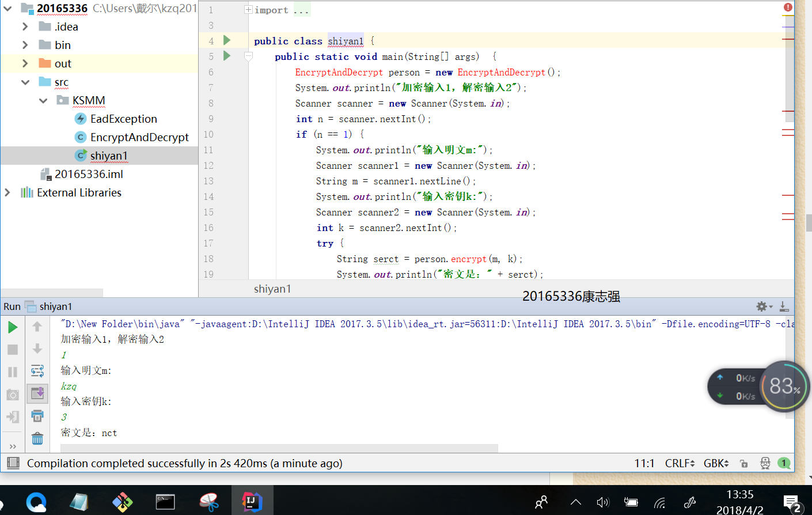Open the CRLF line separator dropdown
This screenshot has width=812, height=515.
[x=680, y=463]
